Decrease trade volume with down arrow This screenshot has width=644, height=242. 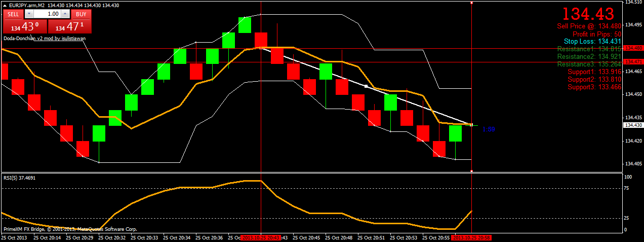click(29, 14)
